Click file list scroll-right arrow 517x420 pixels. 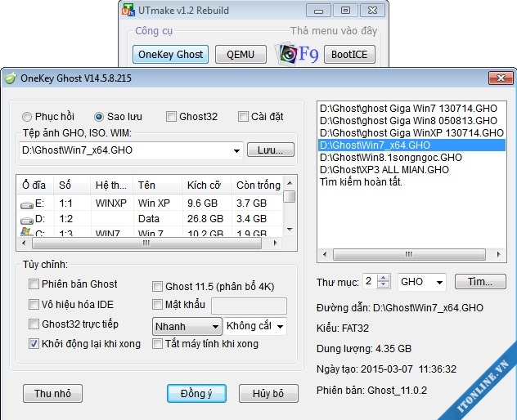tap(498, 254)
